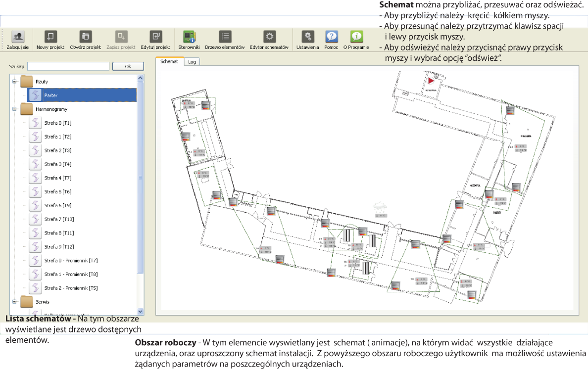
Task: Click the Rzuty folder label
Action: (42, 82)
